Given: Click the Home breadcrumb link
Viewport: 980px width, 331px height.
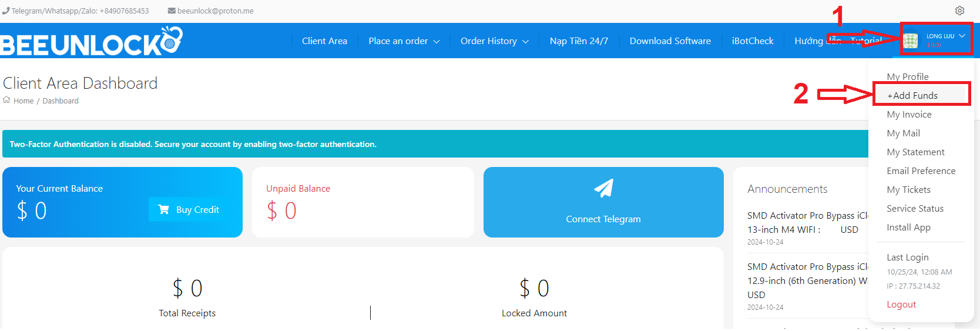Looking at the screenshot, I should coord(24,101).
